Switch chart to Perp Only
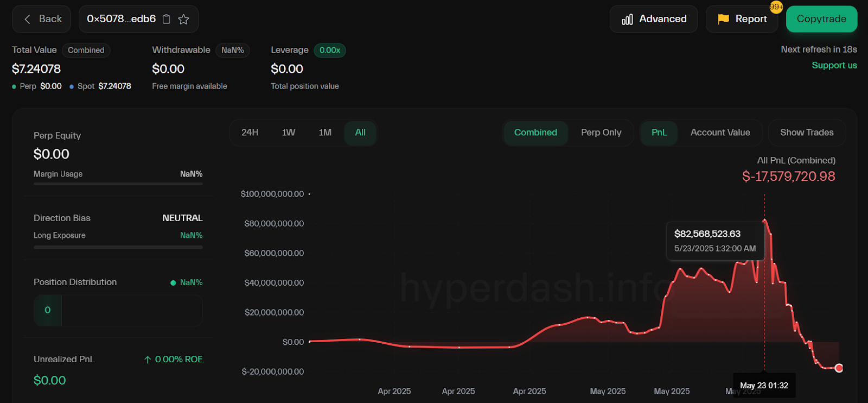The image size is (868, 403). (601, 133)
